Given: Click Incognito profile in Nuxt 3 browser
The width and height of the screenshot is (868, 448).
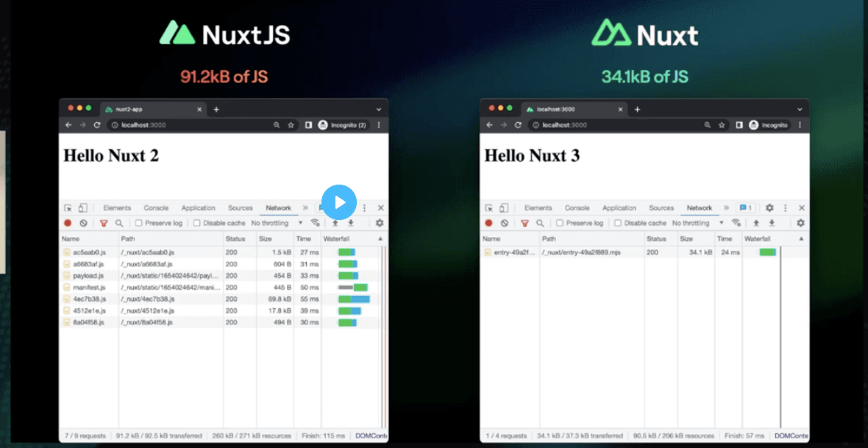Looking at the screenshot, I should point(769,125).
